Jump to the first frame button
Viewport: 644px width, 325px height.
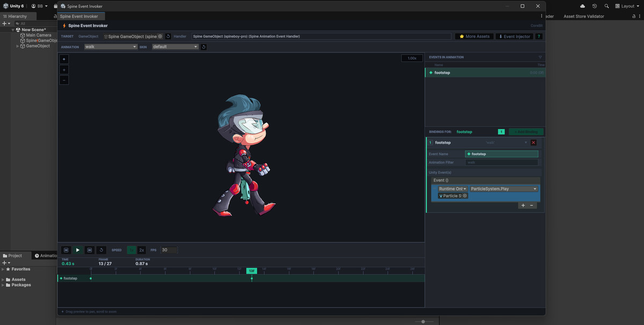tap(66, 250)
